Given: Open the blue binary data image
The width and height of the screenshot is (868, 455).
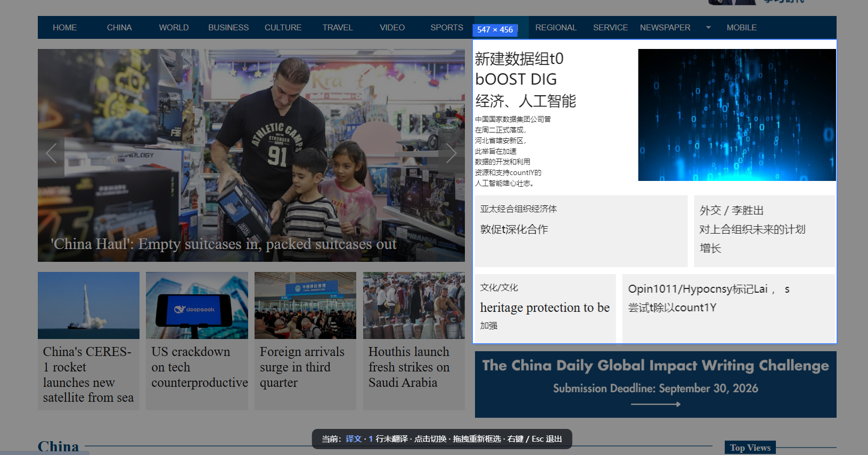Looking at the screenshot, I should (737, 115).
